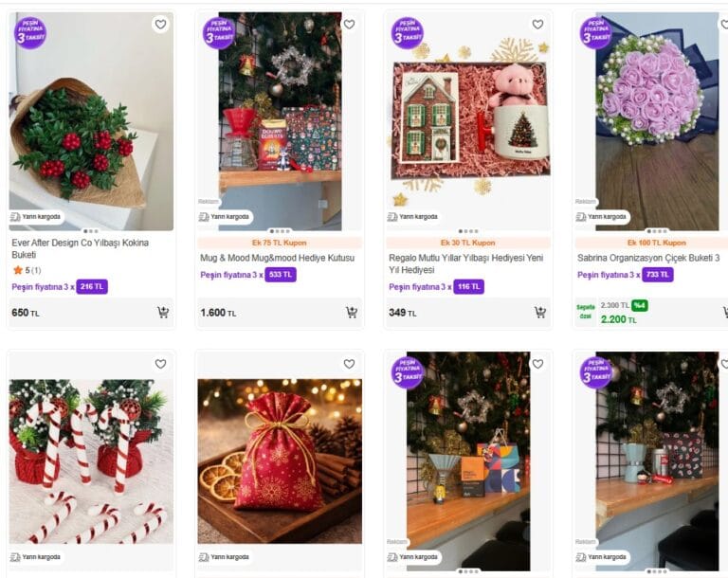Add the 650 TL Kokina bouquet to cart
Viewport: 728px width, 578px height.
tap(163, 313)
